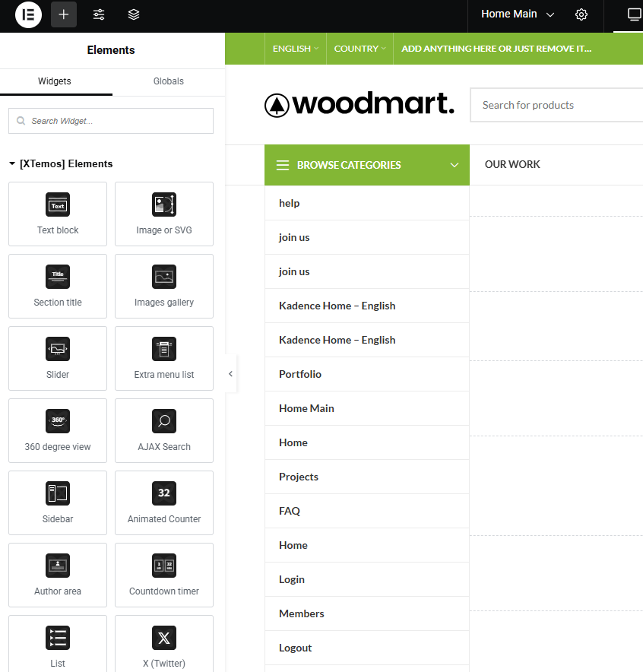The image size is (643, 672).
Task: Select the 360 degree view widget
Action: 58,430
